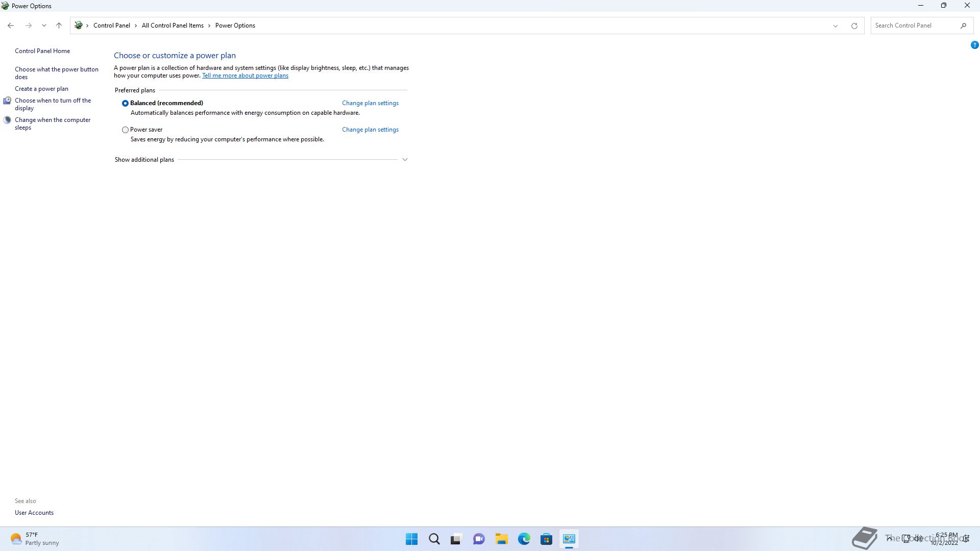Click the search magnifier in Search Control Panel
This screenshot has width=980, height=551.
pos(963,26)
